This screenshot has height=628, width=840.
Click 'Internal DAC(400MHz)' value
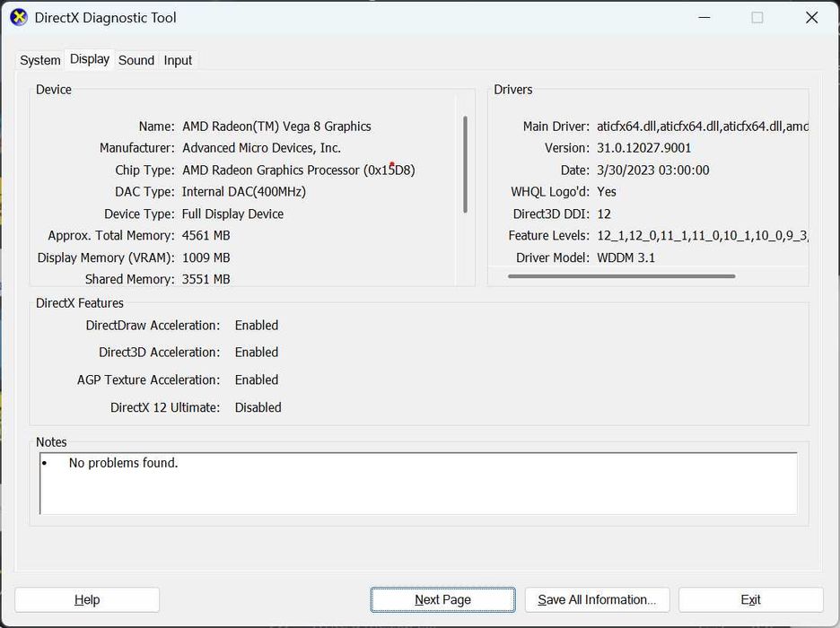pos(244,192)
